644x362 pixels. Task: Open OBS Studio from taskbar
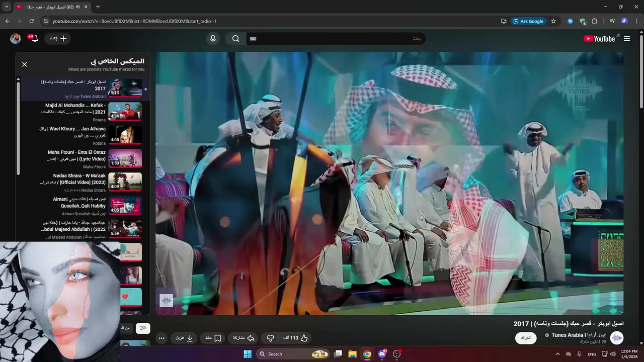click(x=396, y=354)
